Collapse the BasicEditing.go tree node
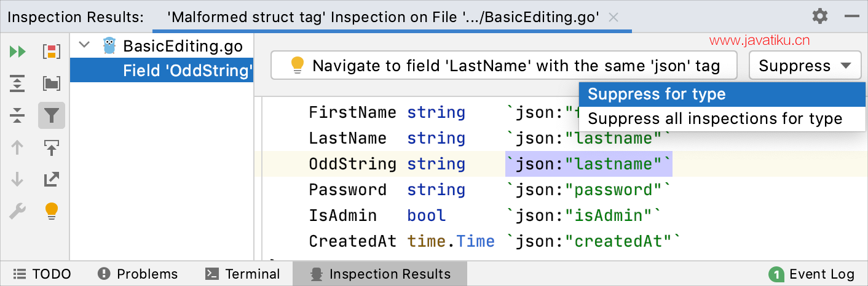Screen dimensions: 868x286 tap(85, 45)
